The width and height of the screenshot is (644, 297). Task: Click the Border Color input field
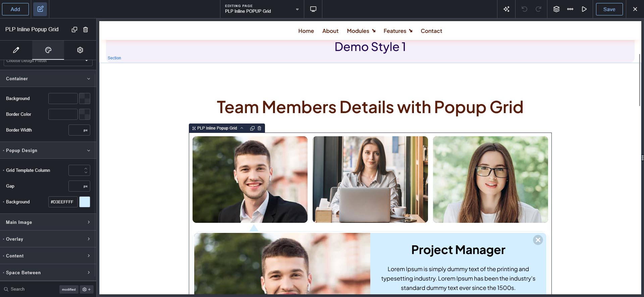tap(63, 114)
